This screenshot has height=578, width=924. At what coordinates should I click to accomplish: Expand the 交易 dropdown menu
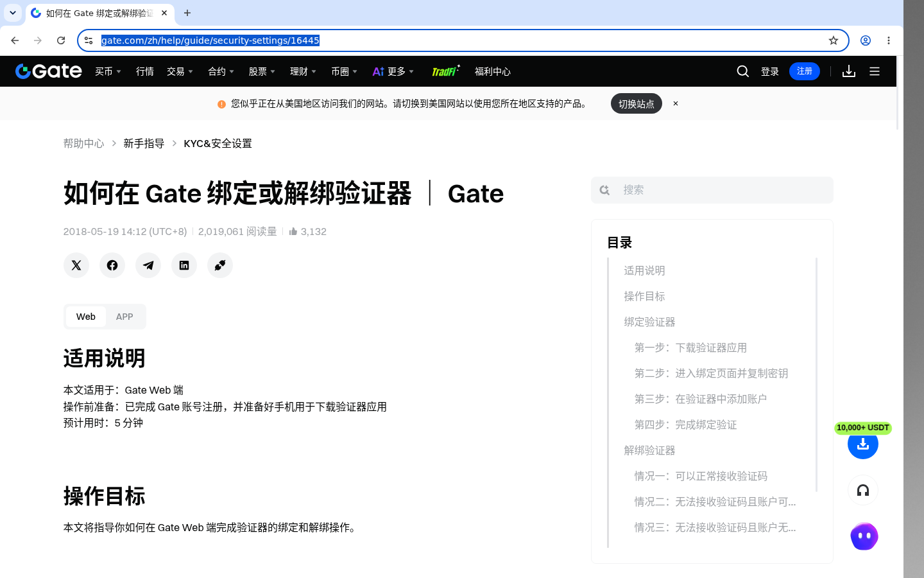pyautogui.click(x=180, y=71)
